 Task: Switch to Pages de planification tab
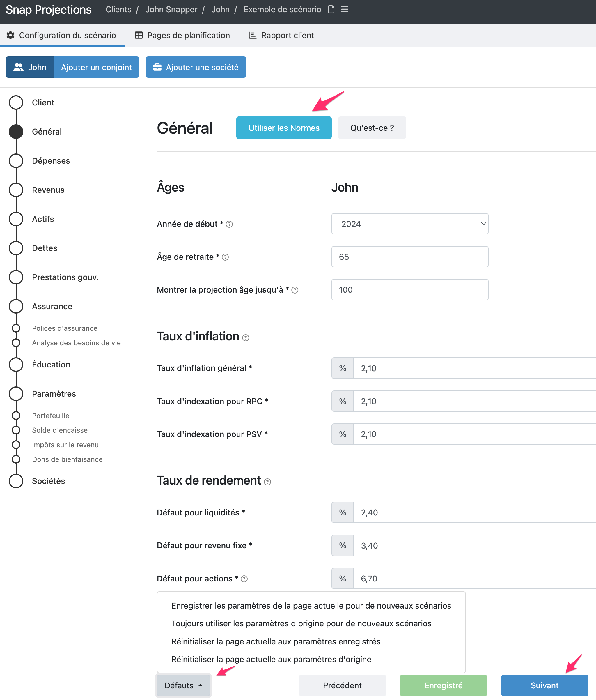(x=182, y=35)
